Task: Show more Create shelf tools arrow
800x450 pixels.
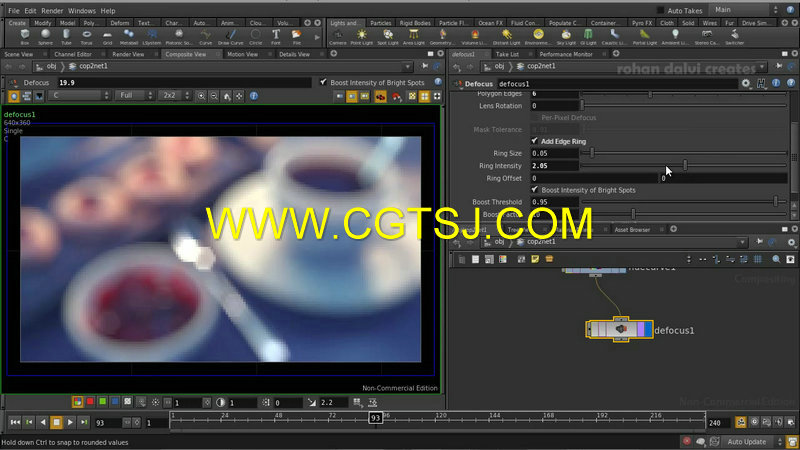Action: click(317, 37)
